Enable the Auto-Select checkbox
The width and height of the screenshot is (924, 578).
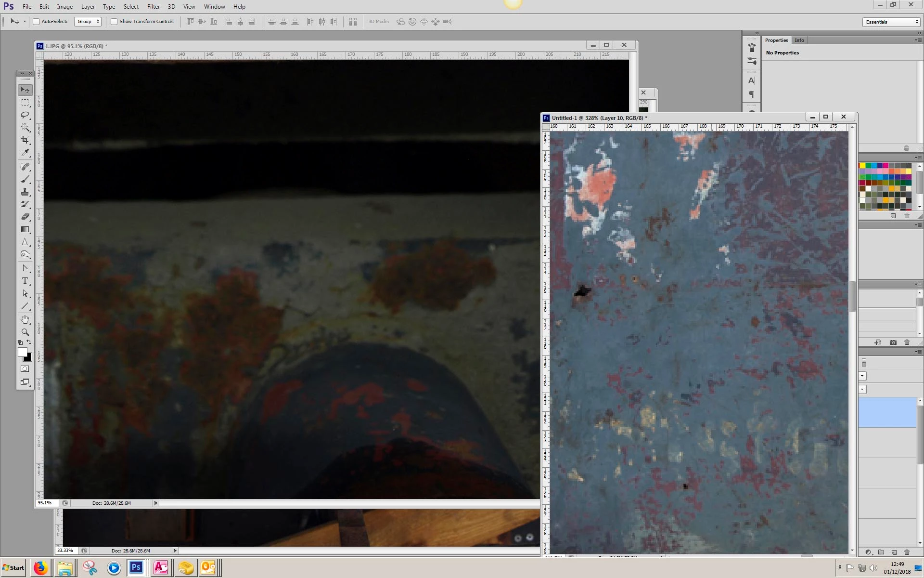click(36, 22)
